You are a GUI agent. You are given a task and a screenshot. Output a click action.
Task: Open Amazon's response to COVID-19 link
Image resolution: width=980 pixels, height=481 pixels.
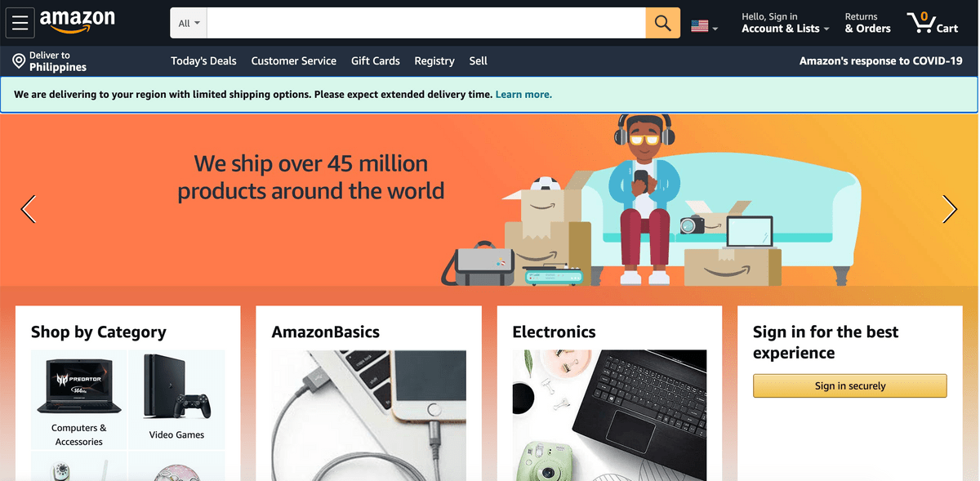pos(880,61)
